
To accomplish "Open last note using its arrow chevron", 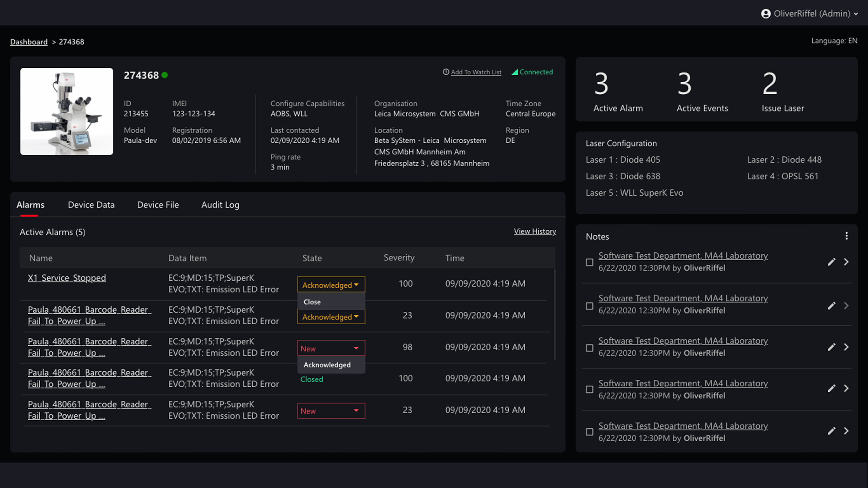I will click(846, 431).
